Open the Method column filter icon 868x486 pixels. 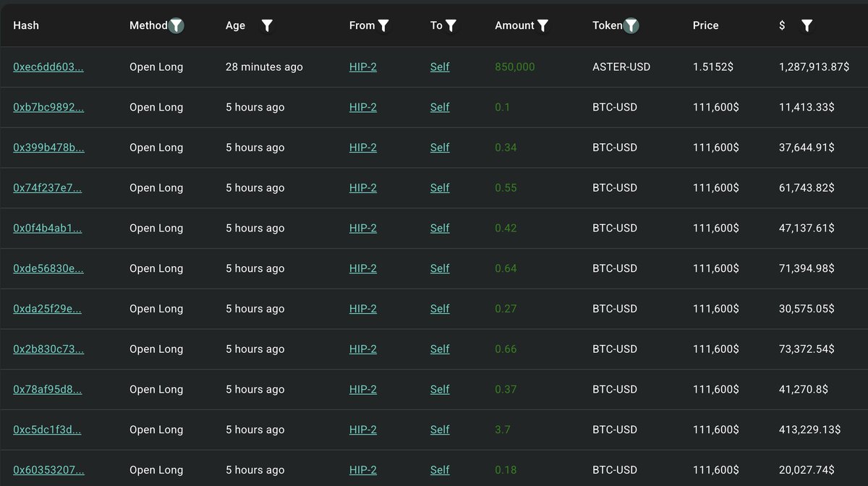[176, 26]
